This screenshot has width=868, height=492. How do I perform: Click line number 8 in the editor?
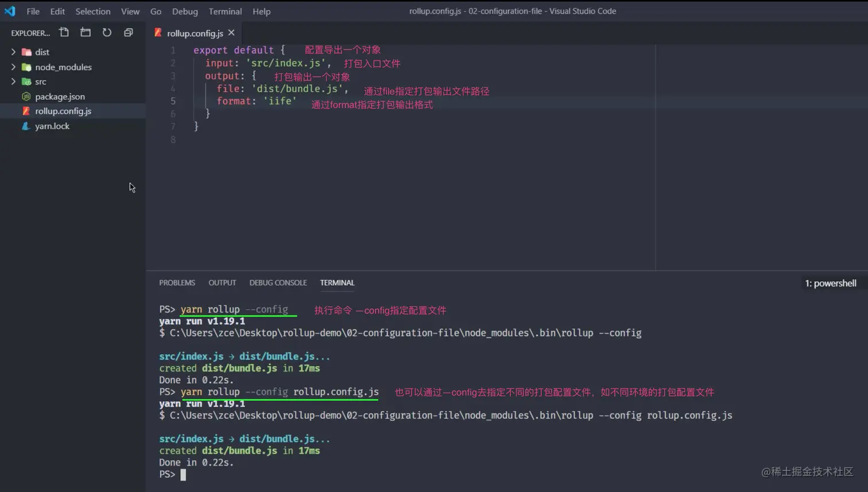tap(173, 140)
